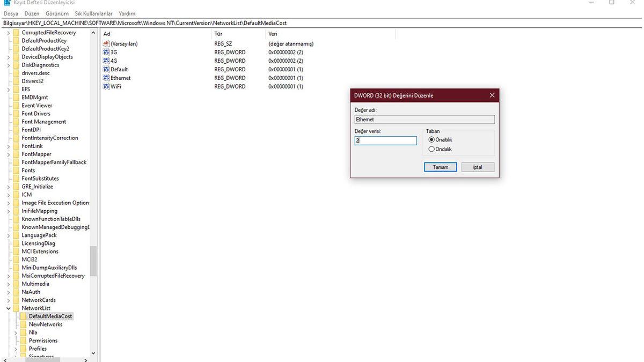The height and width of the screenshot is (362, 644).
Task: Click the NetworkCards folder icon
Action: click(16, 300)
